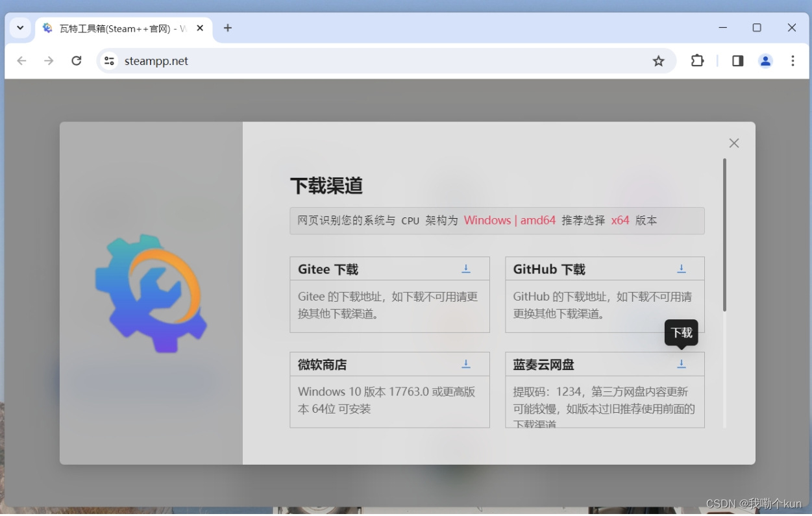Click the red 'x64' text
The image size is (812, 516).
(620, 220)
